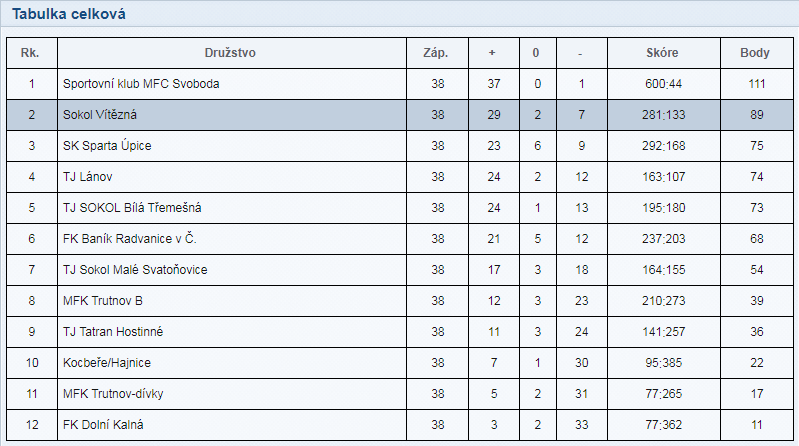Open TJ Sokol Malé Svatoňovice link
Screen dimensions: 799x446
pyautogui.click(x=135, y=270)
